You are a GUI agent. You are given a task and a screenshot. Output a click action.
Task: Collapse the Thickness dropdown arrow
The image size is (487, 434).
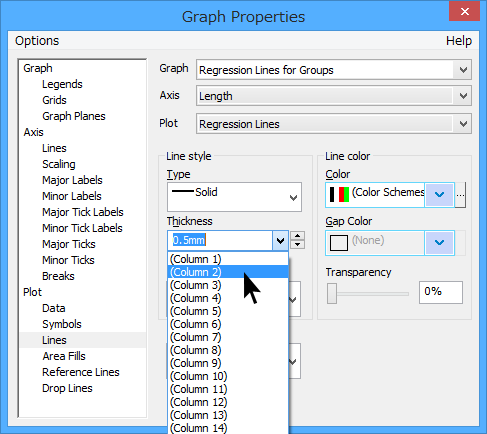point(280,240)
